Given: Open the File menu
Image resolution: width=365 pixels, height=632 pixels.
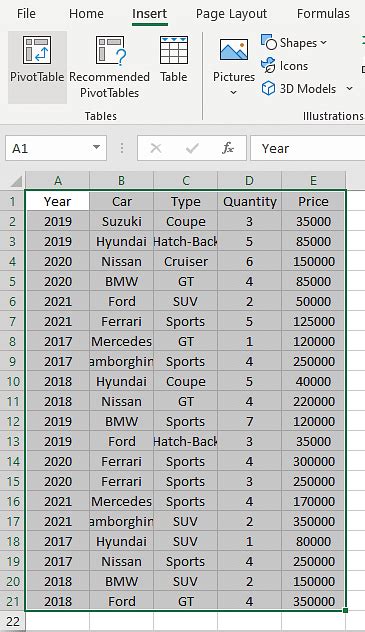Looking at the screenshot, I should click(26, 14).
